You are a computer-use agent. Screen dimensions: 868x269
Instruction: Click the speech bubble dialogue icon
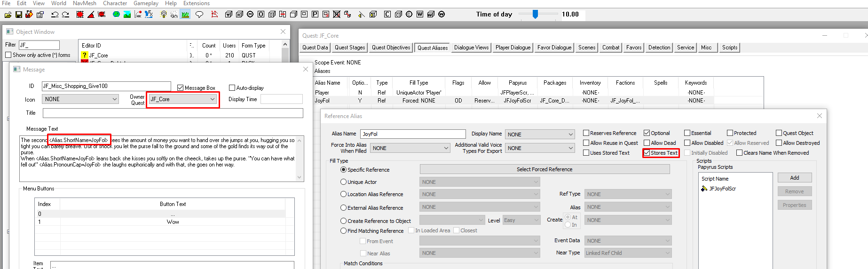199,15
